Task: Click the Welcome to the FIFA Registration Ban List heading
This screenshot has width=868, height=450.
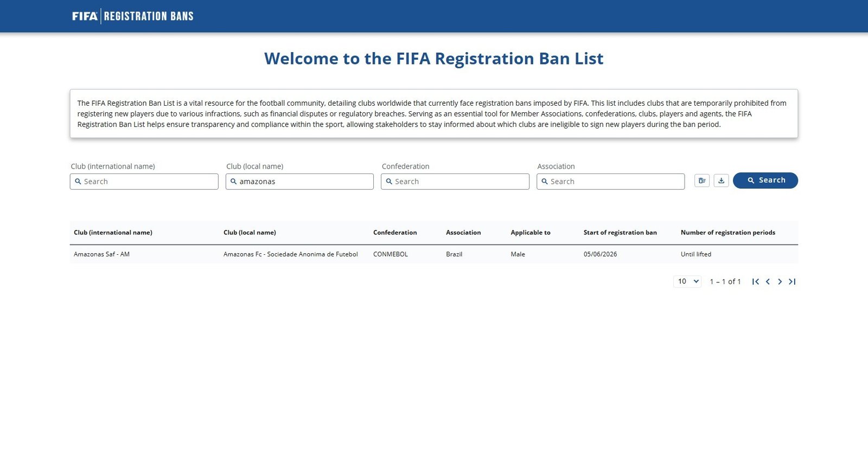Action: point(434,59)
